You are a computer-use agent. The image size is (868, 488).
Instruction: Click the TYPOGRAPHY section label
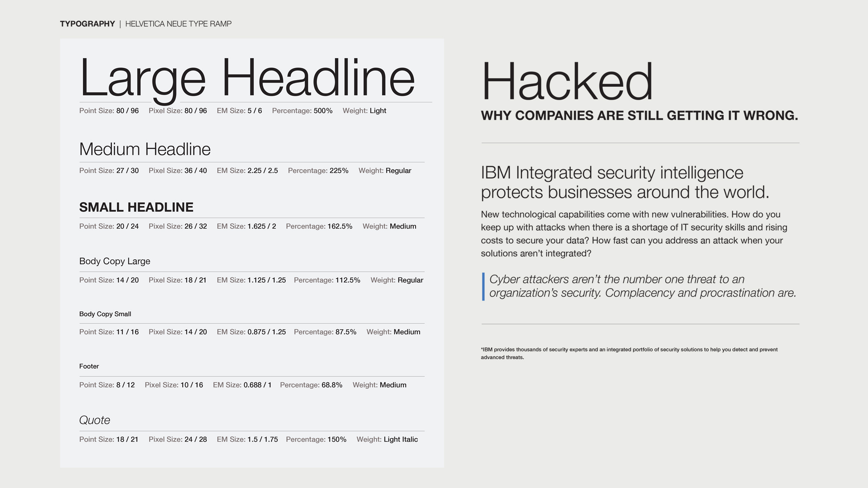(88, 24)
